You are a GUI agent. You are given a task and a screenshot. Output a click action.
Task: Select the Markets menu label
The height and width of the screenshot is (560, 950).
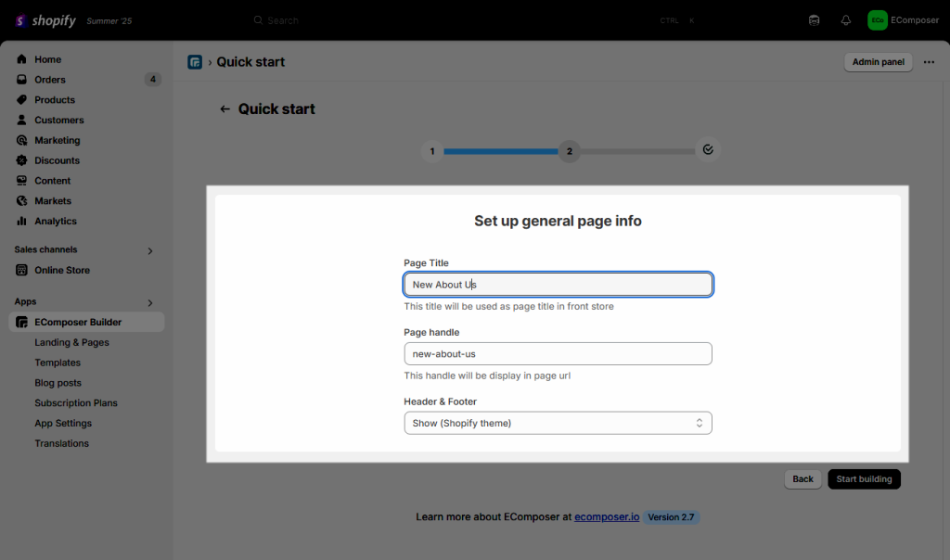point(53,200)
